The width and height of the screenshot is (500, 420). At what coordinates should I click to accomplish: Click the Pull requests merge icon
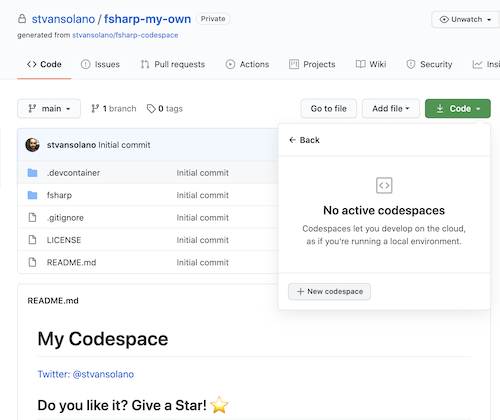point(145,64)
